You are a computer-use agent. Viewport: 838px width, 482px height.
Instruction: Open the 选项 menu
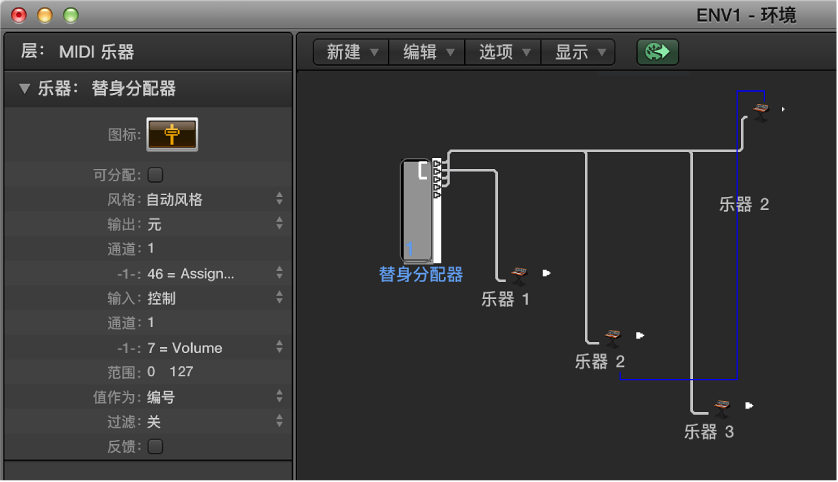point(503,52)
